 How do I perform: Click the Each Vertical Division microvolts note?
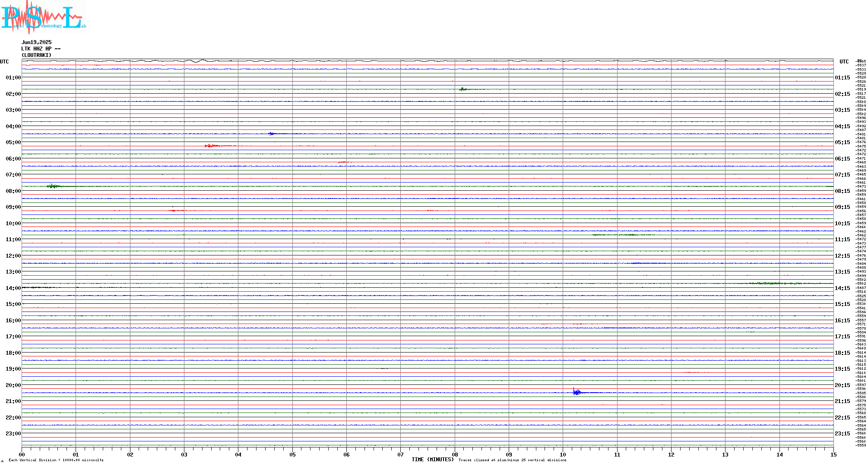pyautogui.click(x=56, y=460)
